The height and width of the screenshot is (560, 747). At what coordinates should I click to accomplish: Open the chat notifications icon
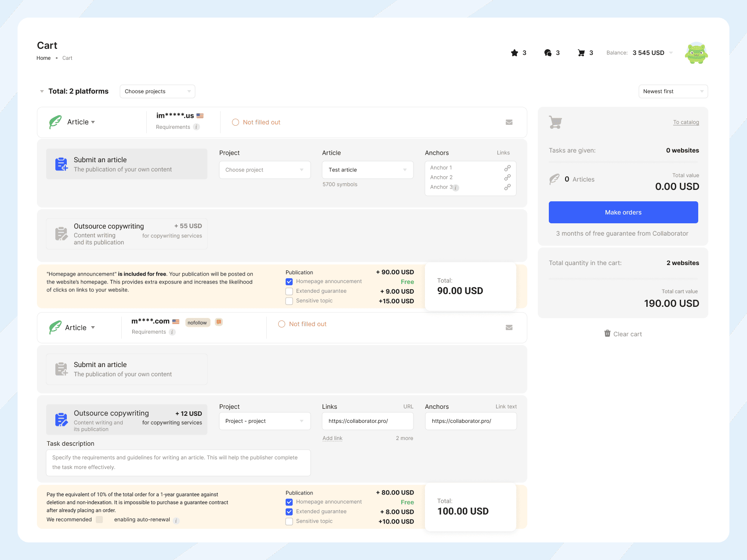(548, 53)
